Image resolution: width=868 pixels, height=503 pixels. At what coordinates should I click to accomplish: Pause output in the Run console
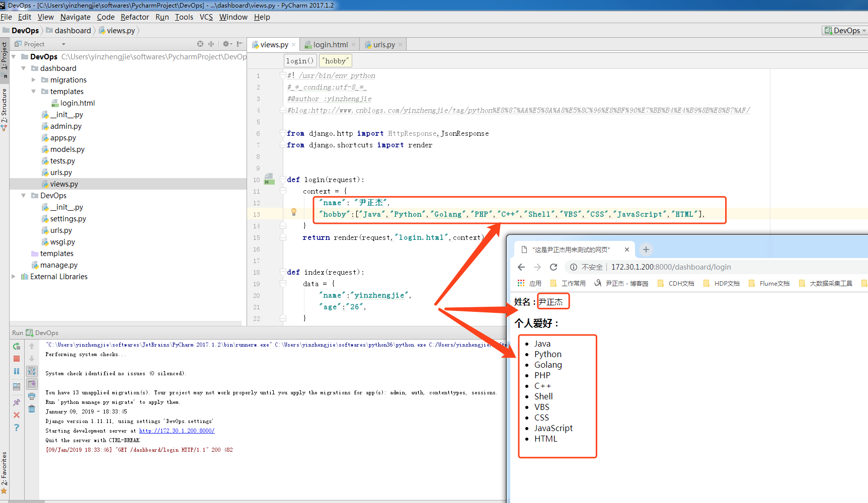pos(17,371)
